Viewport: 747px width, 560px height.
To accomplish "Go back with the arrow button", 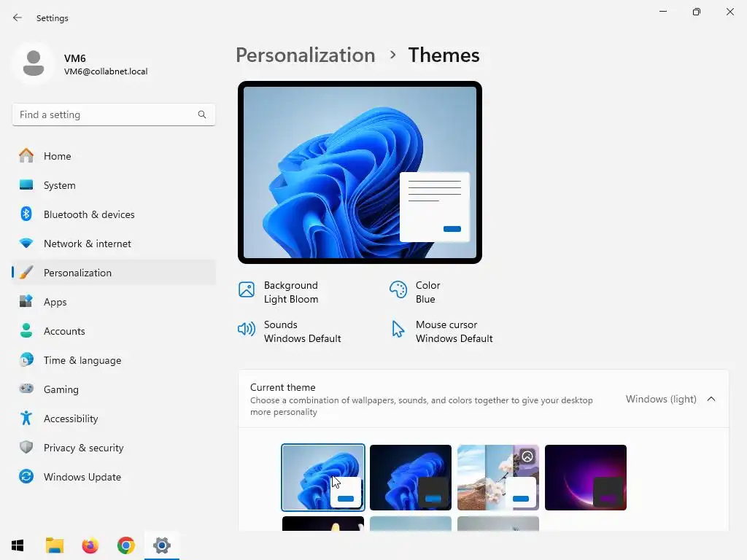I will click(18, 17).
